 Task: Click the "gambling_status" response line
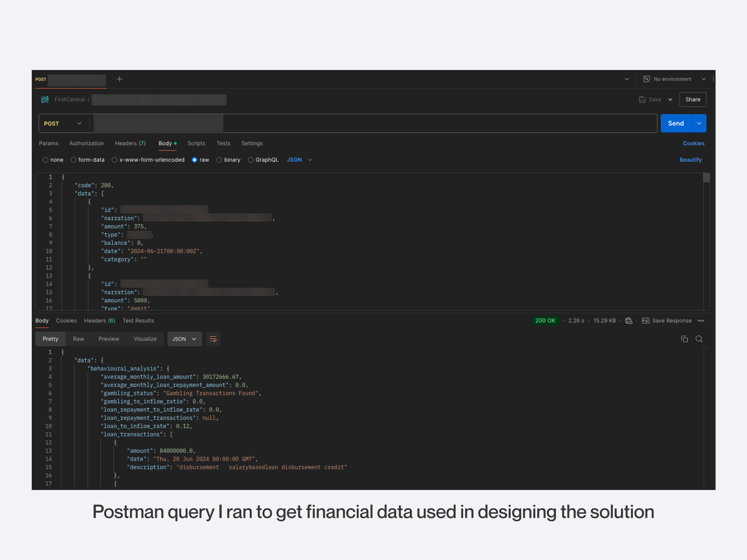(x=181, y=393)
